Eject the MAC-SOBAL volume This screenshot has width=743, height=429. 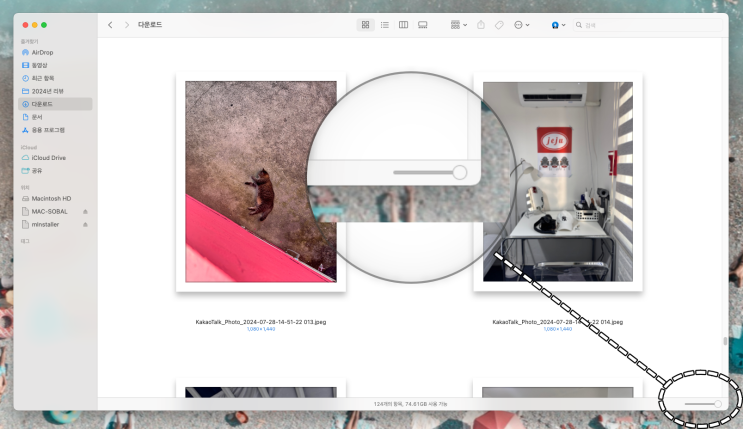(85, 211)
